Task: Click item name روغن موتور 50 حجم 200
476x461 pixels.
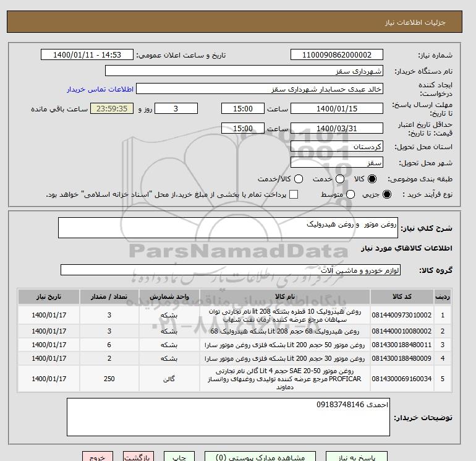Action: coord(285,345)
